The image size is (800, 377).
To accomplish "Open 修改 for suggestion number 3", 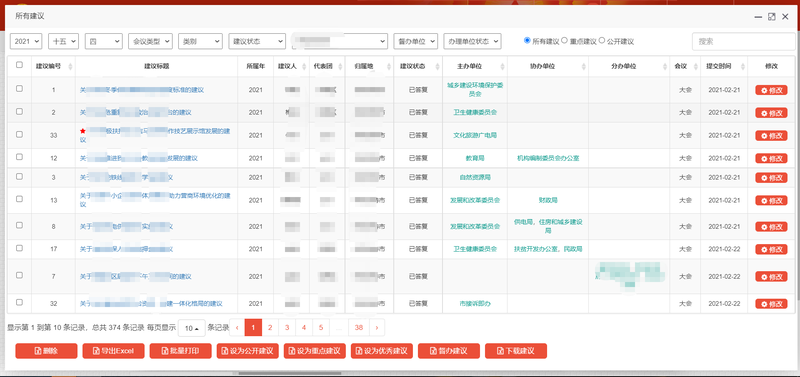I will (771, 178).
